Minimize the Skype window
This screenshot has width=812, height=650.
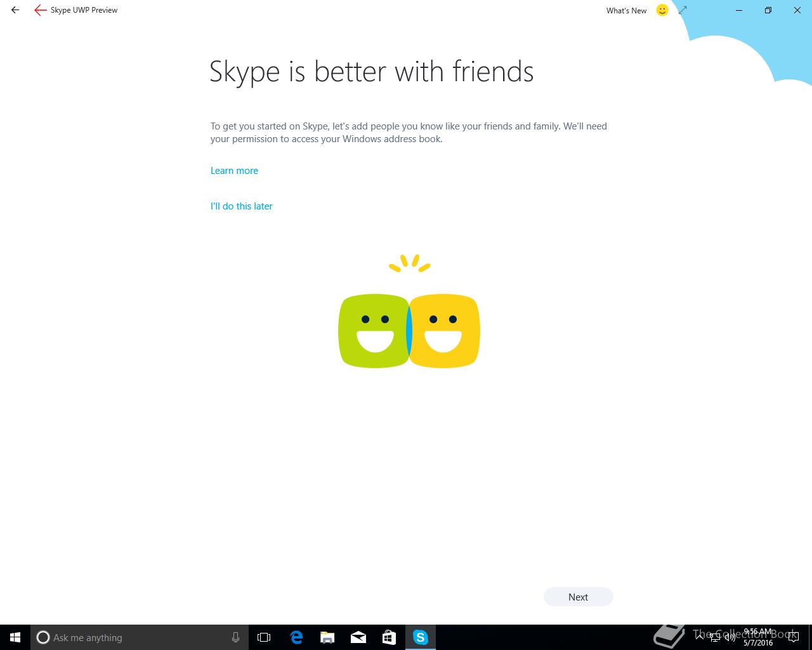coord(739,10)
